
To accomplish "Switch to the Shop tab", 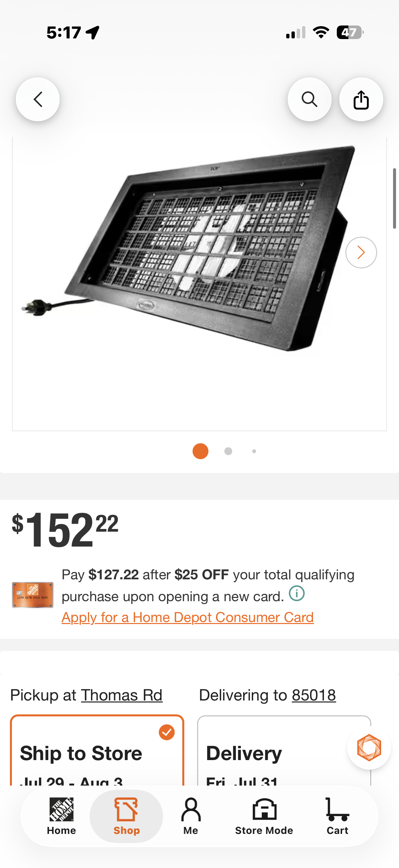I will [126, 816].
